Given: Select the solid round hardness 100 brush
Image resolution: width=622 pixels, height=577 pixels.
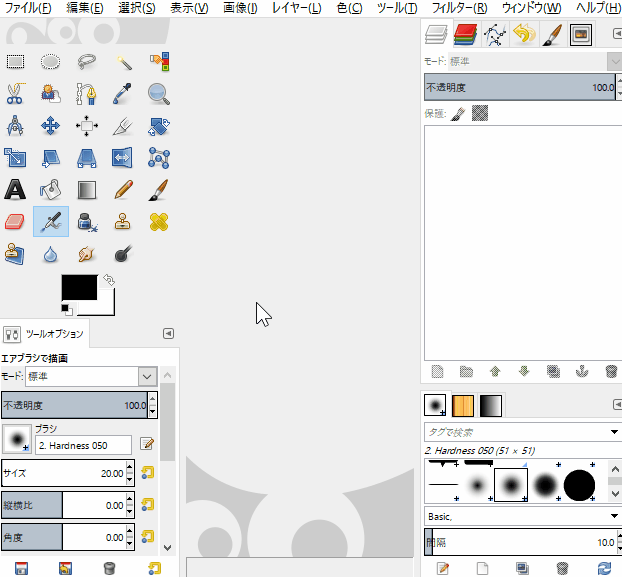Looking at the screenshot, I should [580, 485].
